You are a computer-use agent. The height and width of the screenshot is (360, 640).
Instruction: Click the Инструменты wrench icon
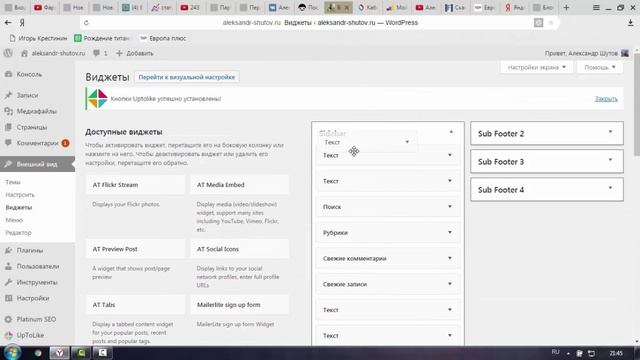coord(8,282)
